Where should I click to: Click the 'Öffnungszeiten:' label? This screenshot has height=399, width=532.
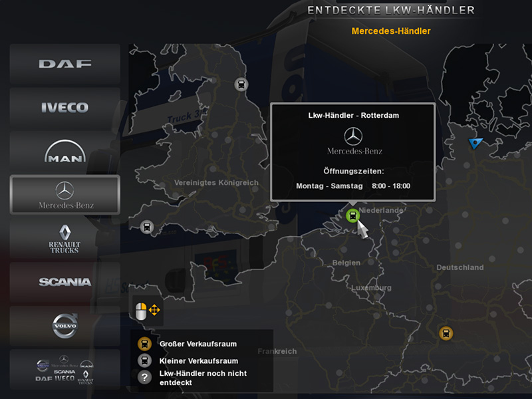354,171
